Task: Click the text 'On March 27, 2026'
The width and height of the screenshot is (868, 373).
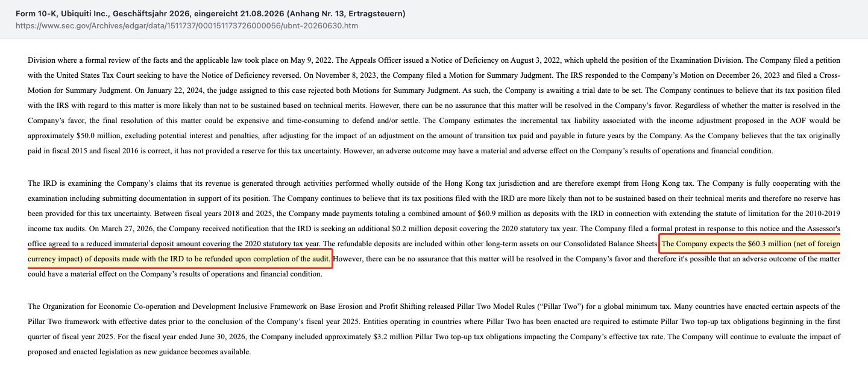Action: click(121, 229)
